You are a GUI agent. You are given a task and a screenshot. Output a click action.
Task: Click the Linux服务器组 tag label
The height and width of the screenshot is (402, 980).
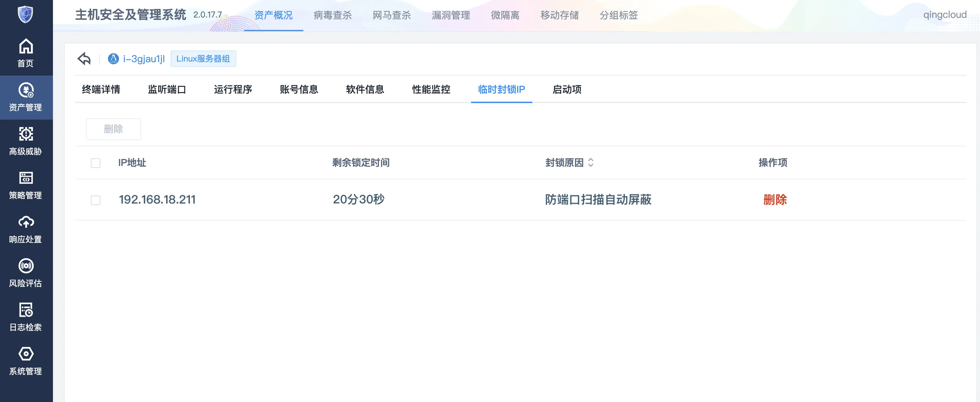203,58
